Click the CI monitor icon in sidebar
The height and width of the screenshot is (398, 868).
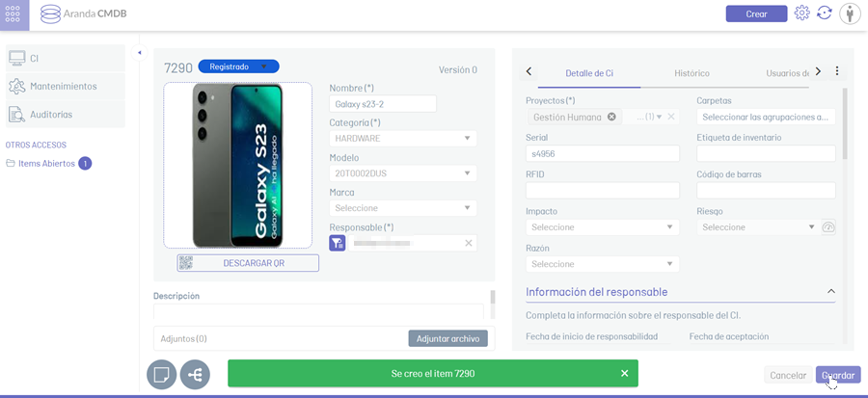pos(17,58)
